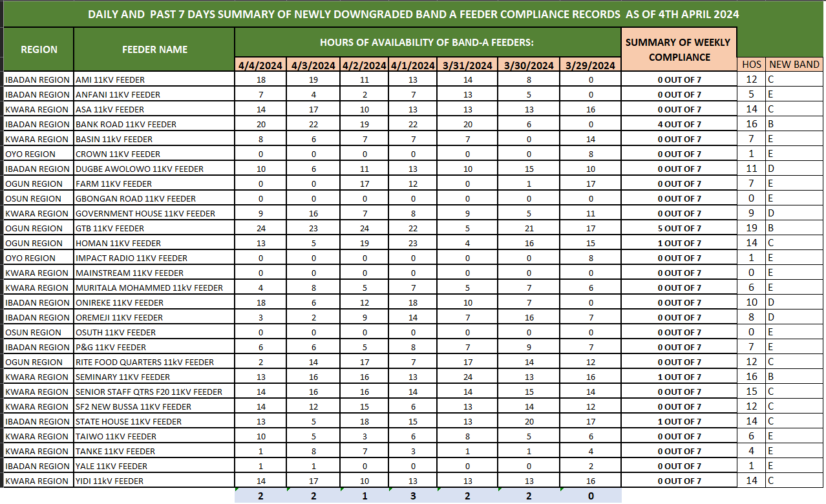Screen dimensions: 826x504
Task: Select the IMPACT RADIO 11KV FEEDER cell
Action: click(154, 258)
